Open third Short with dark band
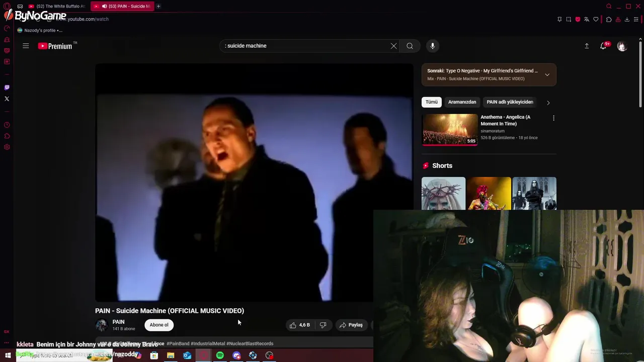Viewport: 644px width, 362px height. click(x=534, y=193)
